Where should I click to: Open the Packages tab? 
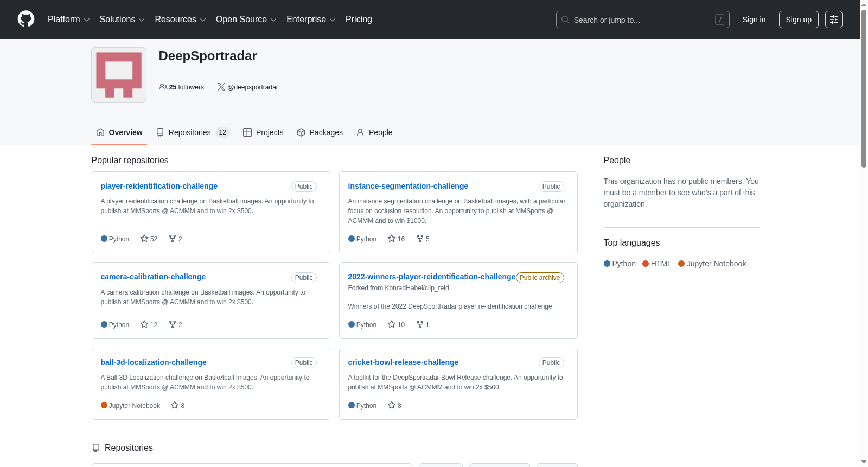(320, 132)
